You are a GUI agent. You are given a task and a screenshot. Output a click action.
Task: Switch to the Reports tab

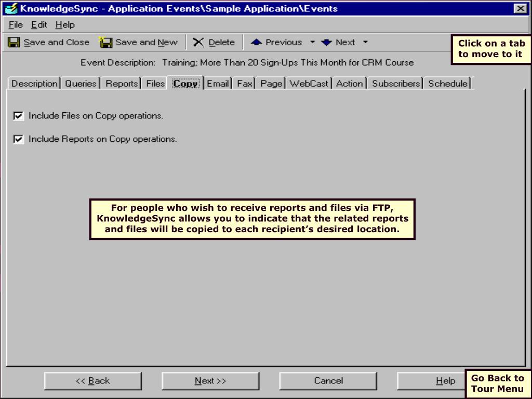click(122, 84)
